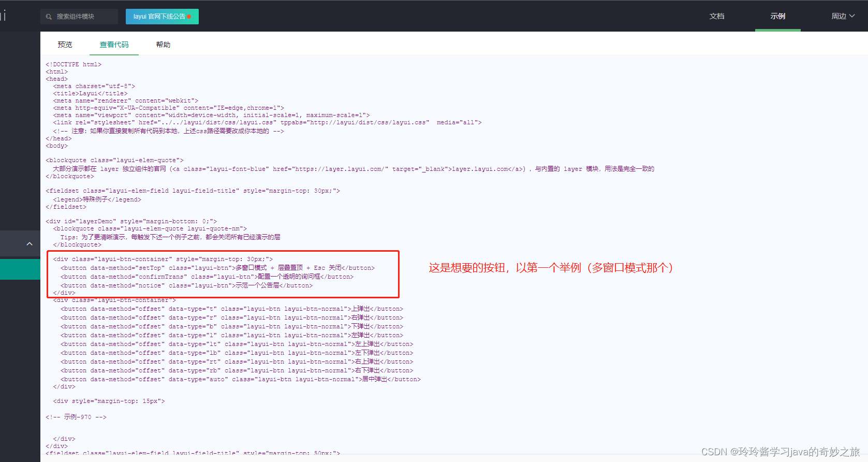Click the confirmTrans 透明的询问框 code line

(x=207, y=277)
